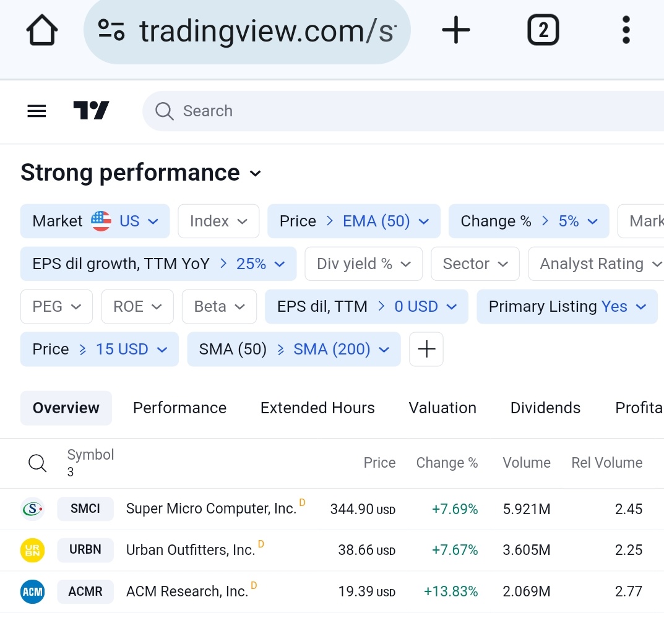
Task: Sort by Symbol column header
Action: point(90,455)
